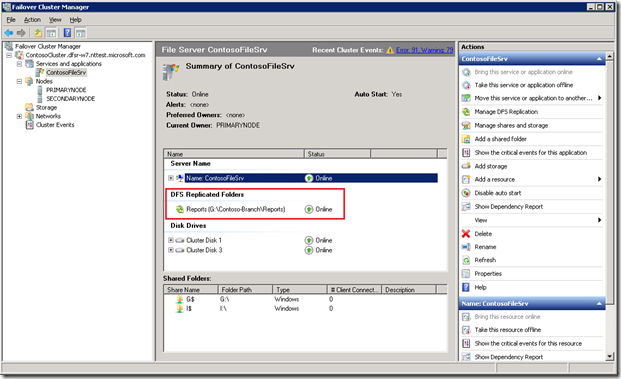The width and height of the screenshot is (621, 379).
Task: Select SECONDARYNODE in the tree
Action: point(70,99)
